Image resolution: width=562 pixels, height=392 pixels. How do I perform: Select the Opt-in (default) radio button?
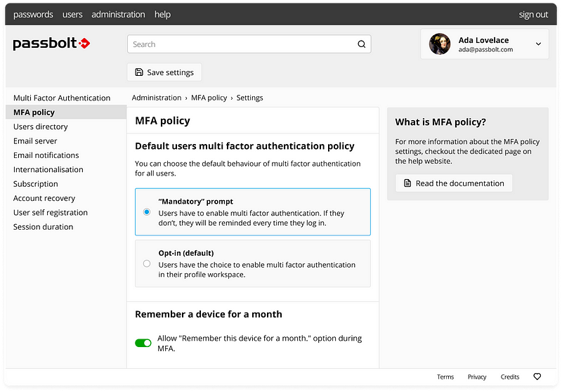pyautogui.click(x=147, y=263)
